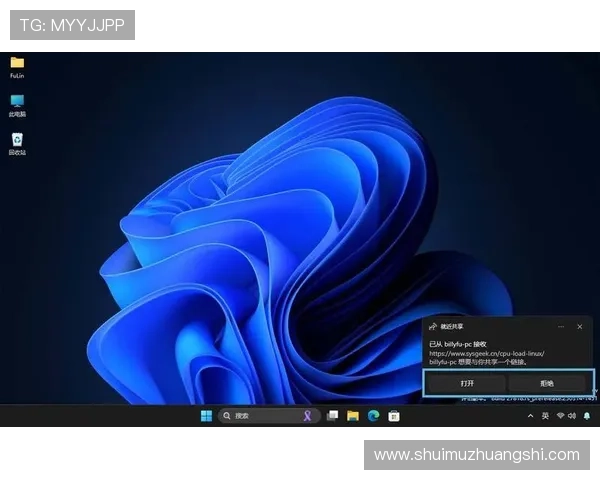Viewport: 600px width, 480px height.
Task: Open the 回收站 Recycle Bin icon
Action: coord(17,141)
